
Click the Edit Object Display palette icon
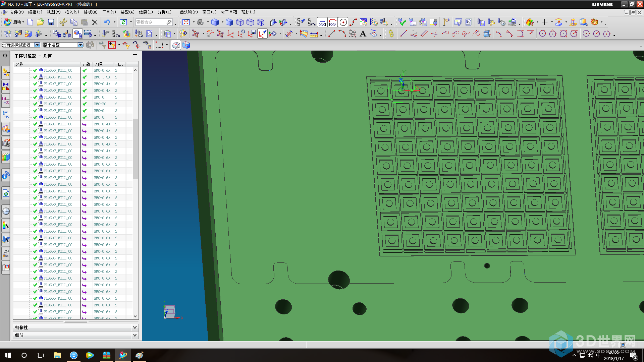click(183, 34)
